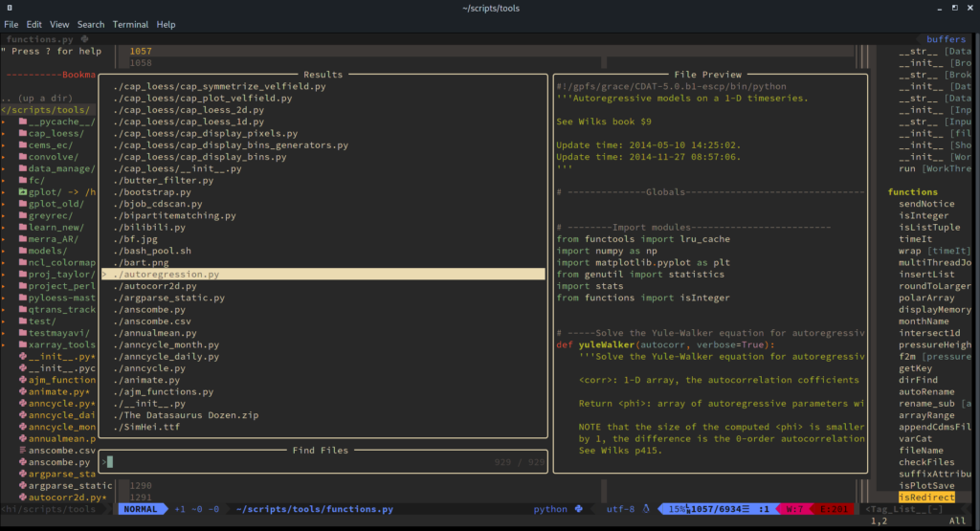Click the test folder icon

(x=23, y=321)
